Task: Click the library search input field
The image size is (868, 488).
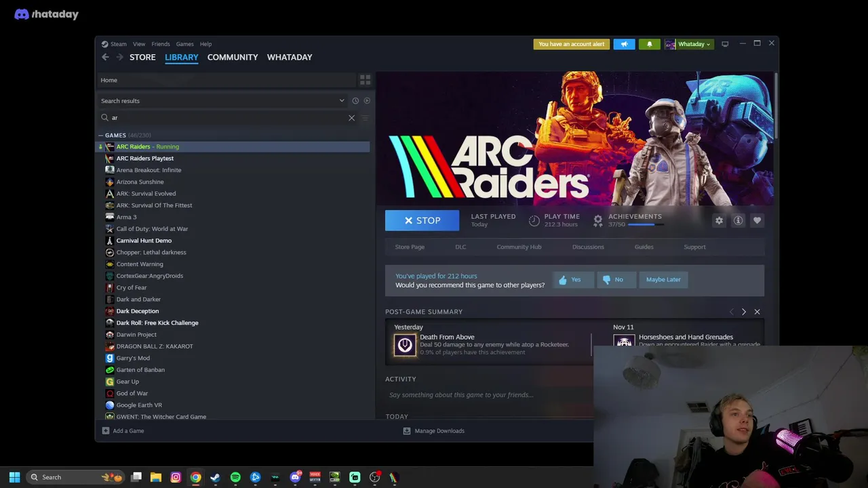Action: (227, 118)
